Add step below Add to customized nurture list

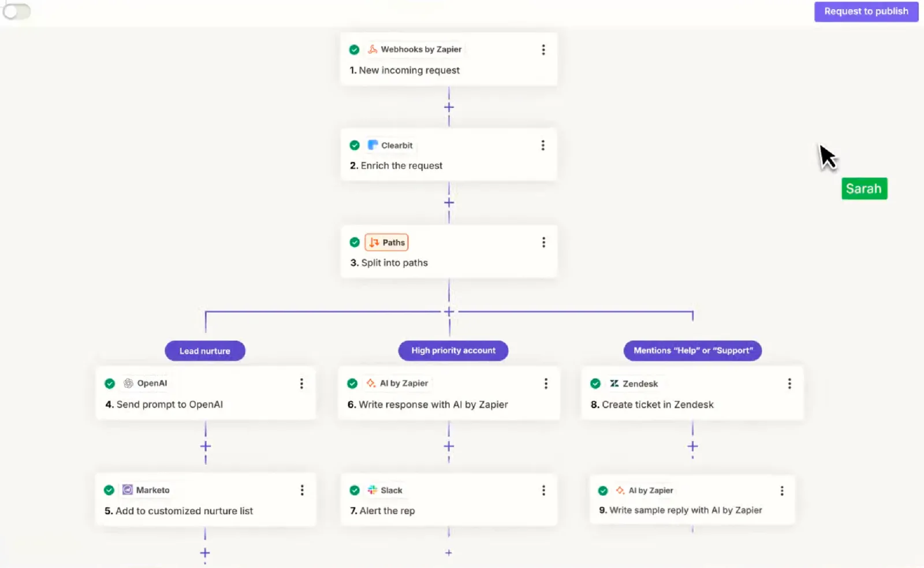pos(205,553)
